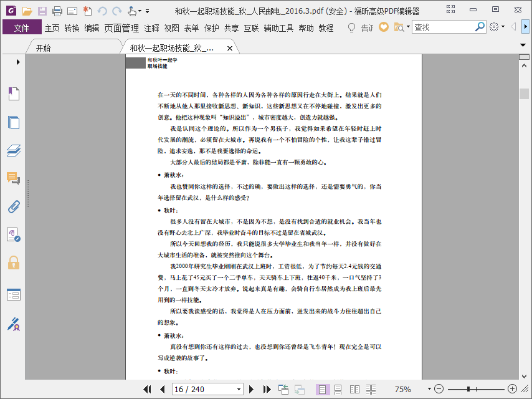This screenshot has width=532, height=399.
Task: Click the magnifier search icon in Find box
Action: click(x=480, y=27)
